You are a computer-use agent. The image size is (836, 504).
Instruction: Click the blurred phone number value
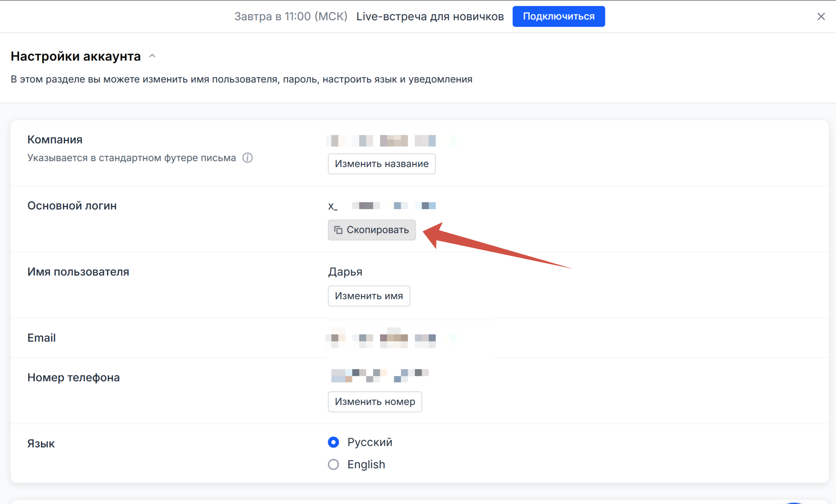(380, 375)
